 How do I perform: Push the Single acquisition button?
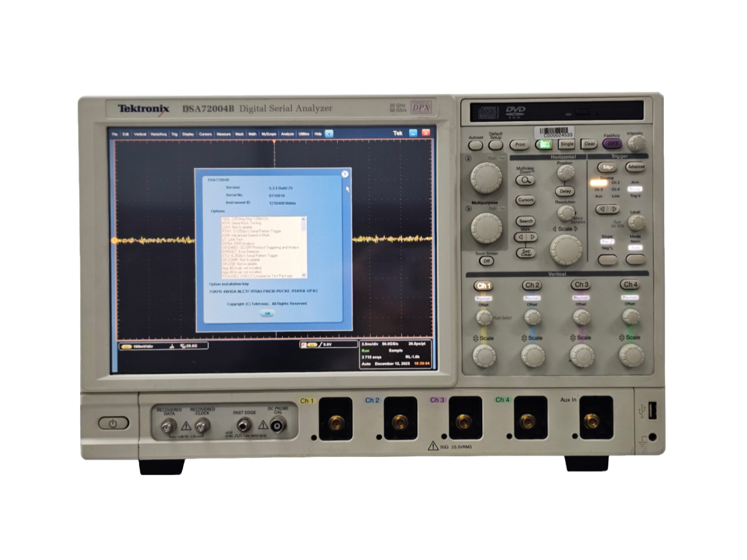[567, 144]
